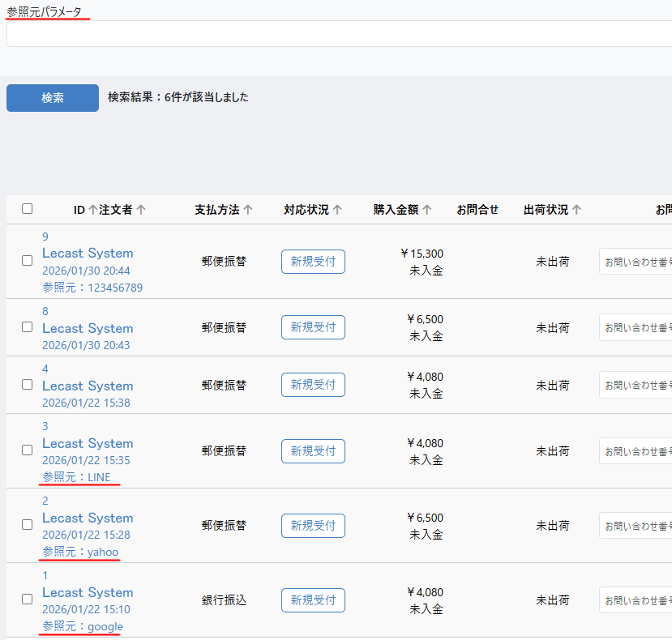Click the inquiry number field for order 4
This screenshot has width=672, height=640.
(636, 385)
